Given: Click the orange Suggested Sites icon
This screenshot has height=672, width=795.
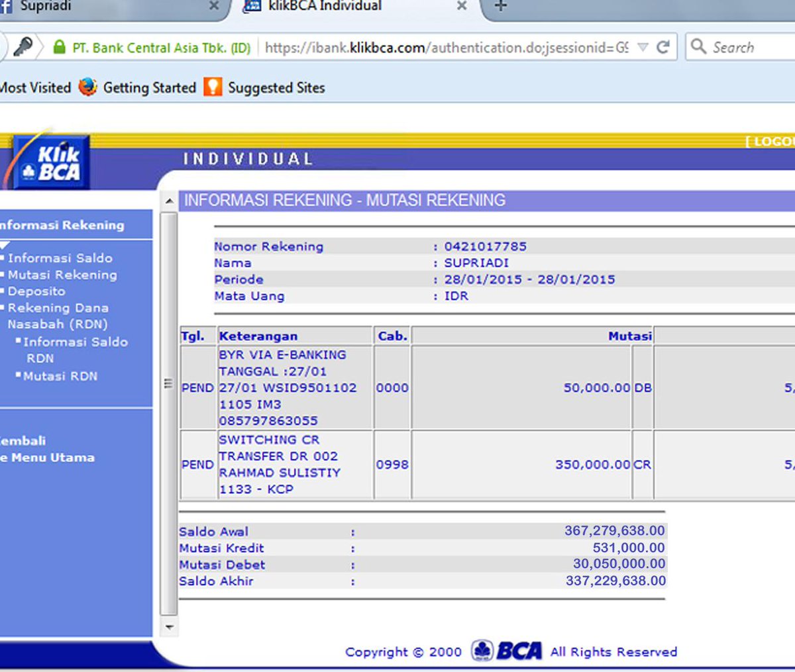Looking at the screenshot, I should click(213, 87).
